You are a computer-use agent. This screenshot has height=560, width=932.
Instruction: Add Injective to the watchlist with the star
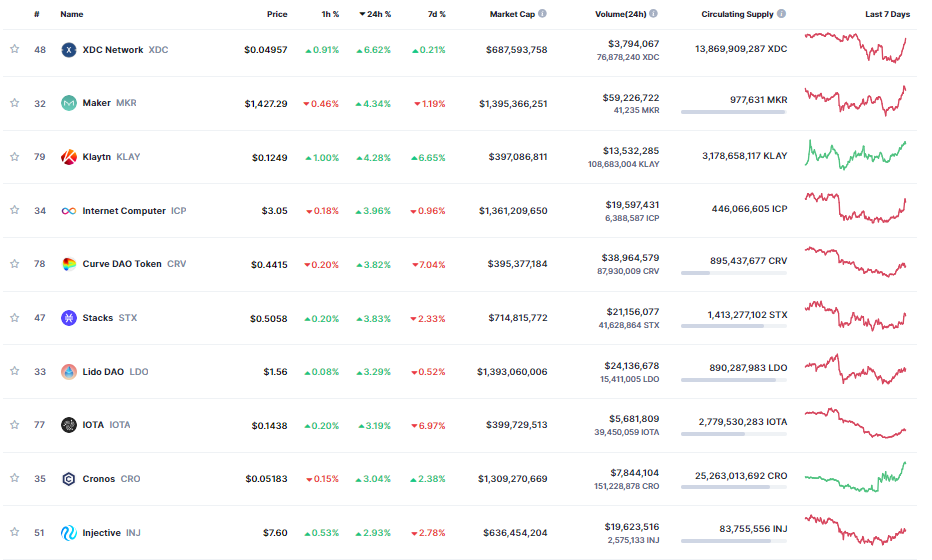click(x=15, y=532)
